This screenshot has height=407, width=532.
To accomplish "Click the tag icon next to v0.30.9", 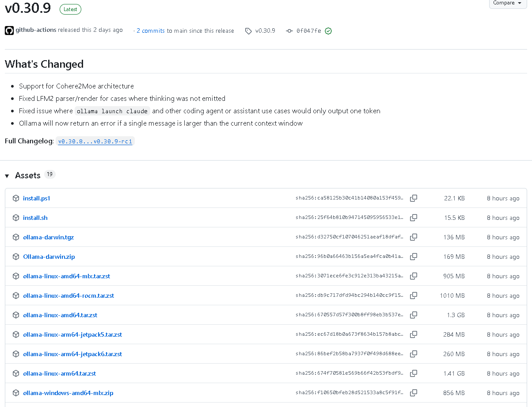I will point(248,31).
